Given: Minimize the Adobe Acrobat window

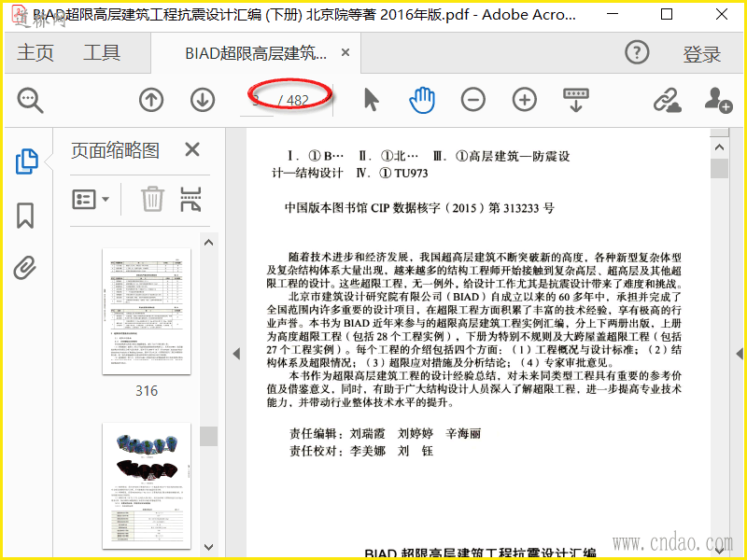Looking at the screenshot, I should click(x=613, y=14).
